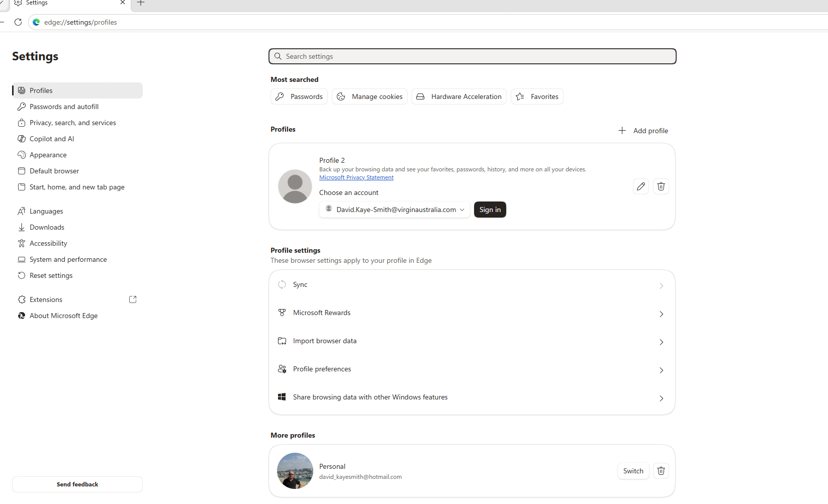Click the Profile preferences people icon
The height and width of the screenshot is (504, 828).
coord(282,369)
